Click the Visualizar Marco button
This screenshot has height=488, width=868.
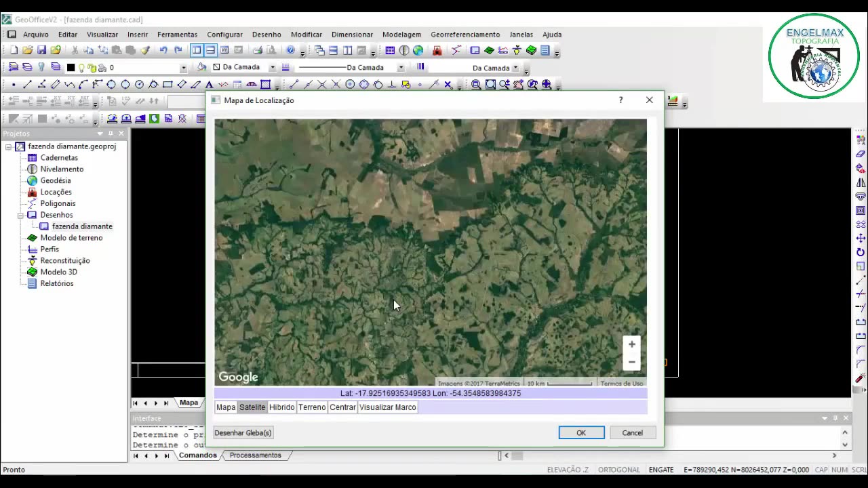point(388,407)
